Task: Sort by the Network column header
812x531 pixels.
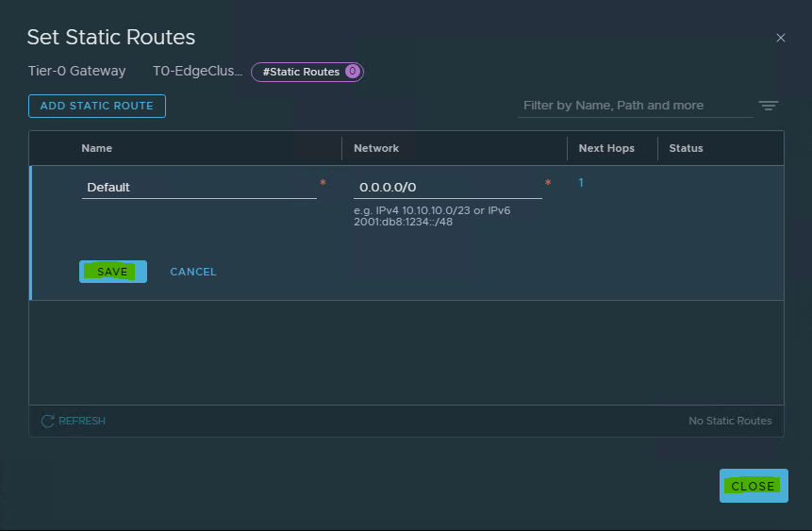Action: point(376,148)
